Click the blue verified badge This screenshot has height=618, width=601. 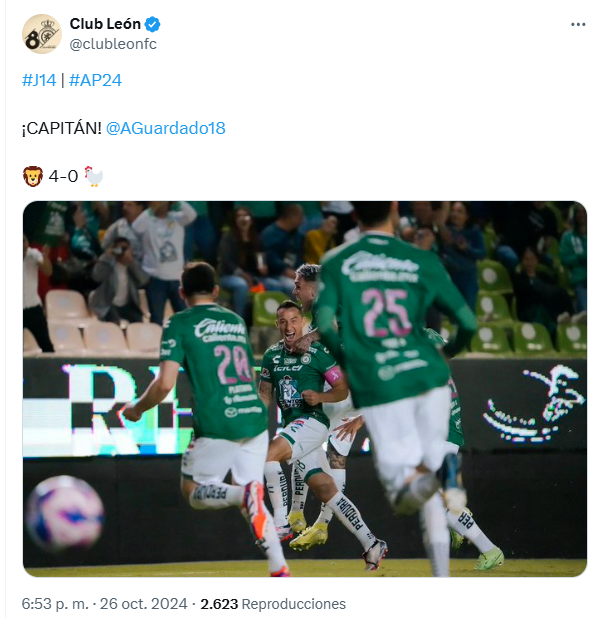tap(153, 24)
